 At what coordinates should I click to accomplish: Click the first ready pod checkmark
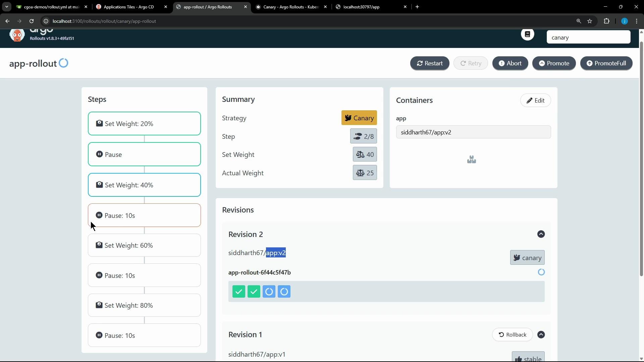[239, 292]
